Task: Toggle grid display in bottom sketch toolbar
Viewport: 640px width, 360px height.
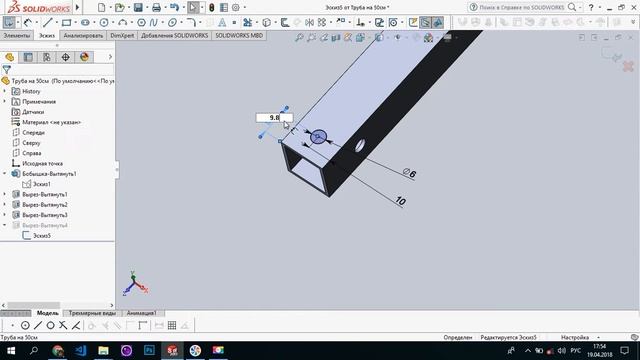Action: 172,325
